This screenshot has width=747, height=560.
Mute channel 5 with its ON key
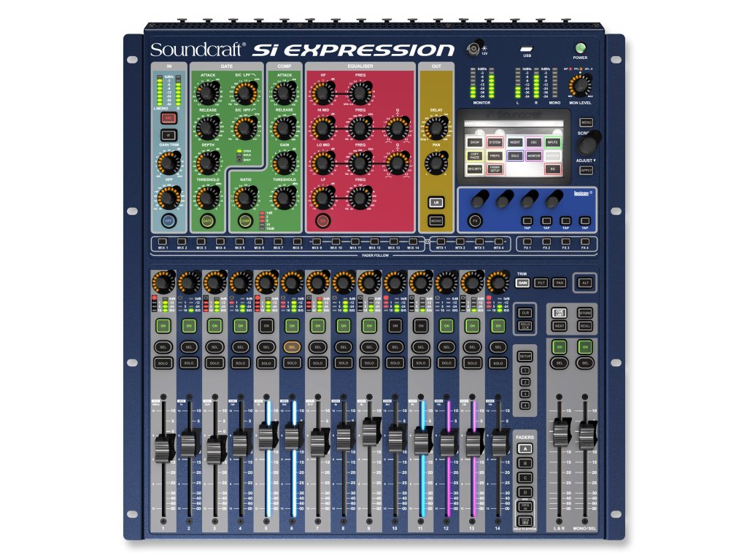point(266,326)
